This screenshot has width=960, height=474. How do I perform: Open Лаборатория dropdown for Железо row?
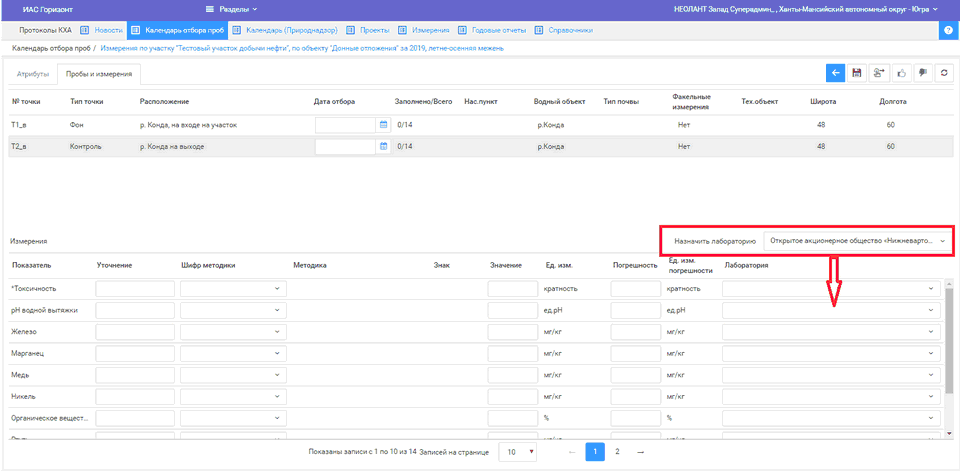[831, 331]
